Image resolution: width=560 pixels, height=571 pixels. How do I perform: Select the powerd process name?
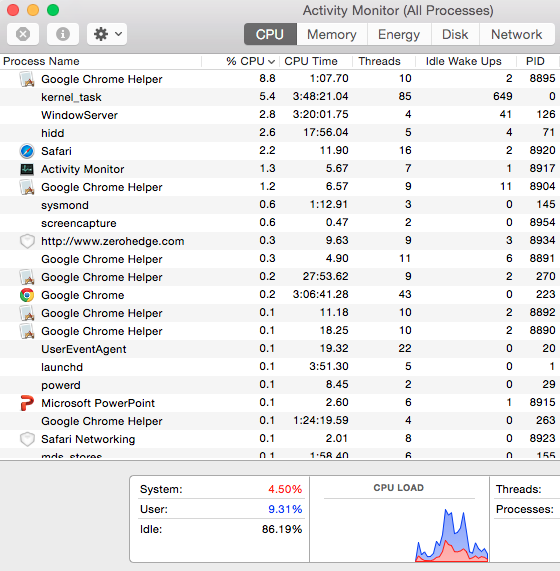61,385
